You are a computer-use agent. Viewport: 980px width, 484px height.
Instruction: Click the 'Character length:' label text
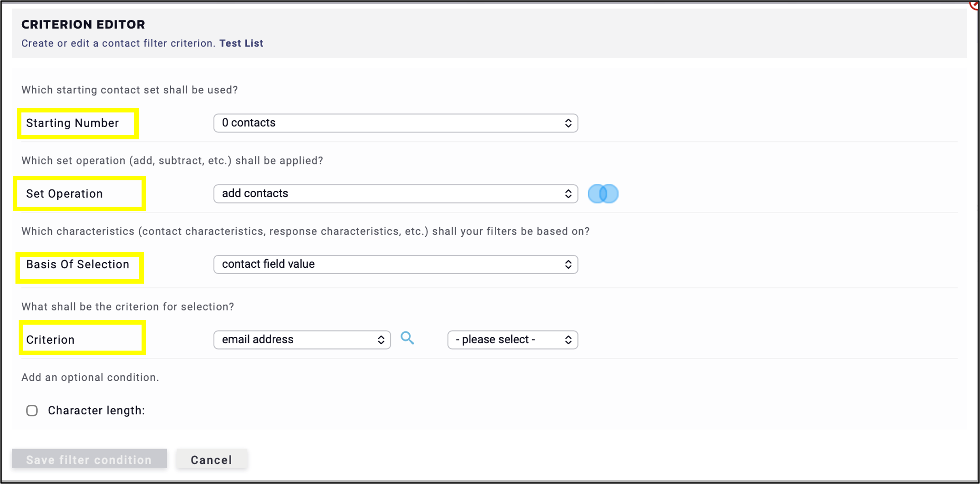click(96, 411)
